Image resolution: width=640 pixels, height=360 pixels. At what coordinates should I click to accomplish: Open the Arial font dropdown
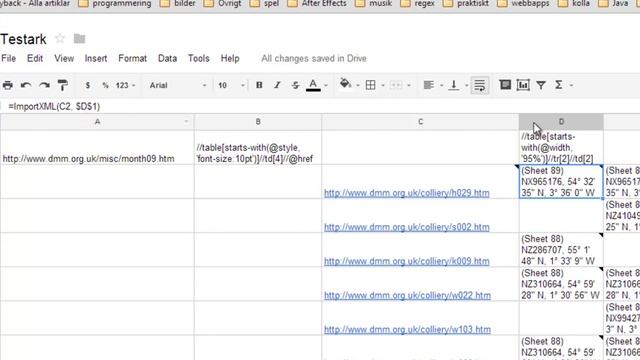[x=178, y=85]
